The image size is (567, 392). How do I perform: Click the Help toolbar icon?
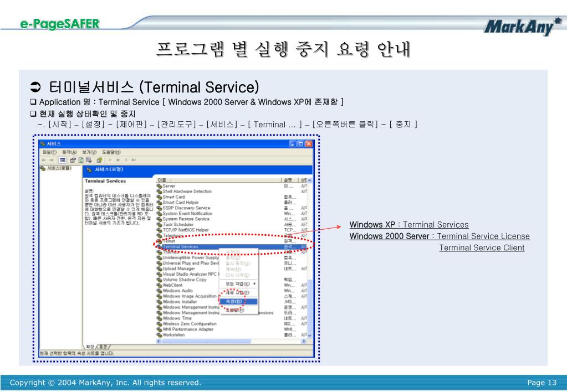99,160
